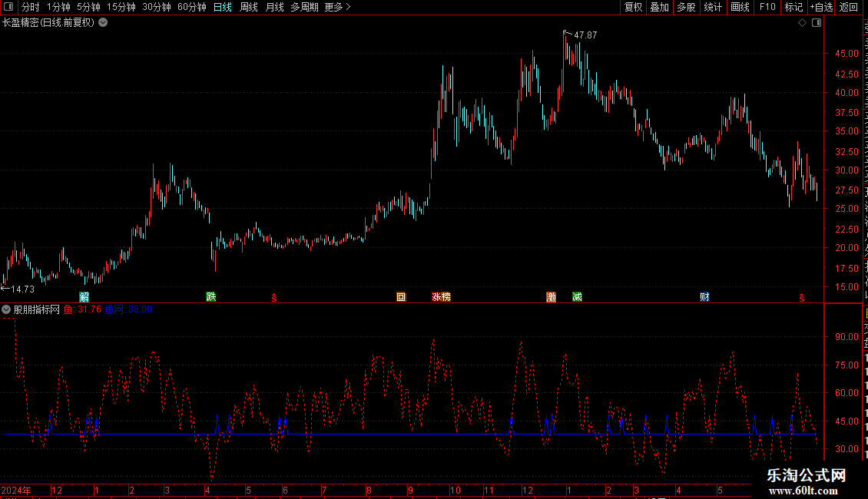Open the 复权 adjustment menu
This screenshot has width=868, height=499.
(x=633, y=7)
